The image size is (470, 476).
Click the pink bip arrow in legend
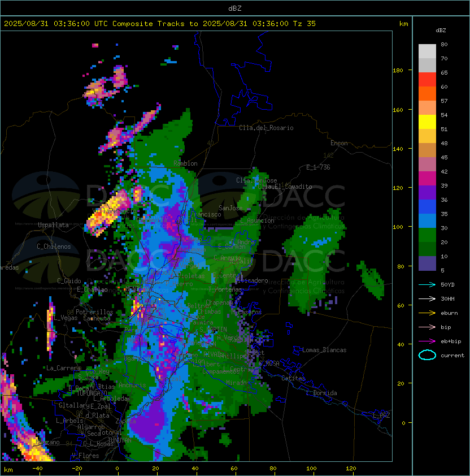[x=427, y=327]
